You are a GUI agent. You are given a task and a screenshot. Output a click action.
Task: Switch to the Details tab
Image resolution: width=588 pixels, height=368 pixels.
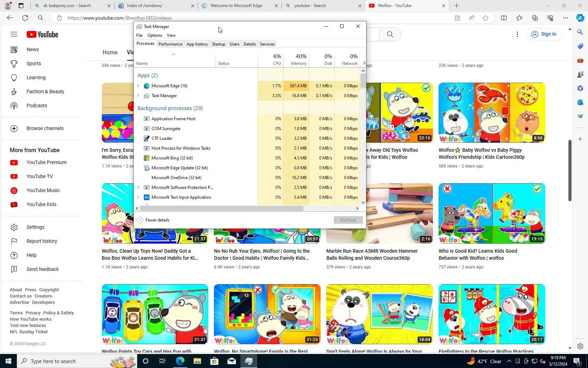click(x=250, y=44)
